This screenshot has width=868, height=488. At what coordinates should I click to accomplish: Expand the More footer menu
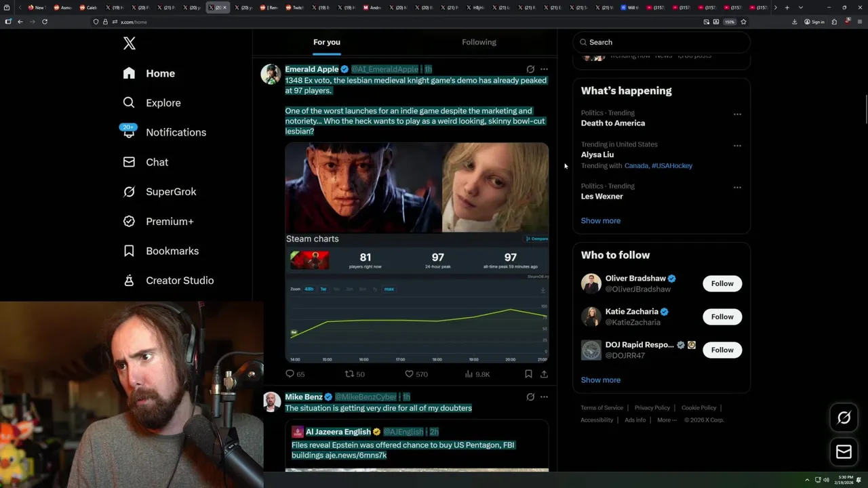[x=667, y=420]
